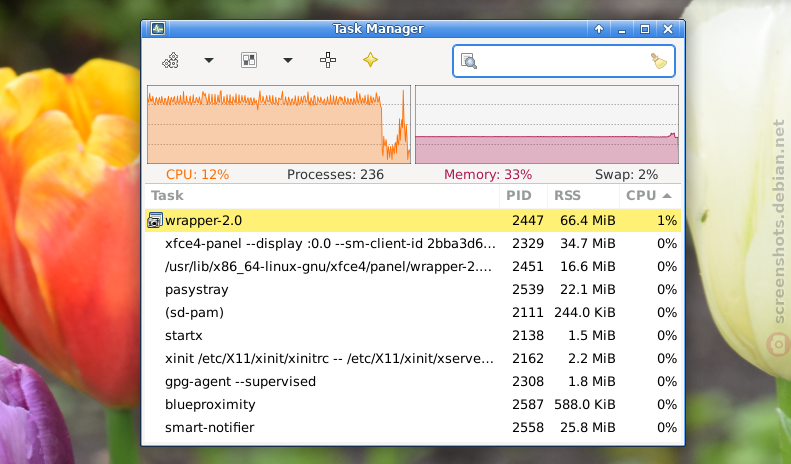Click the Task Manager title bar
Viewport: 791px width, 464px height.
(x=378, y=29)
